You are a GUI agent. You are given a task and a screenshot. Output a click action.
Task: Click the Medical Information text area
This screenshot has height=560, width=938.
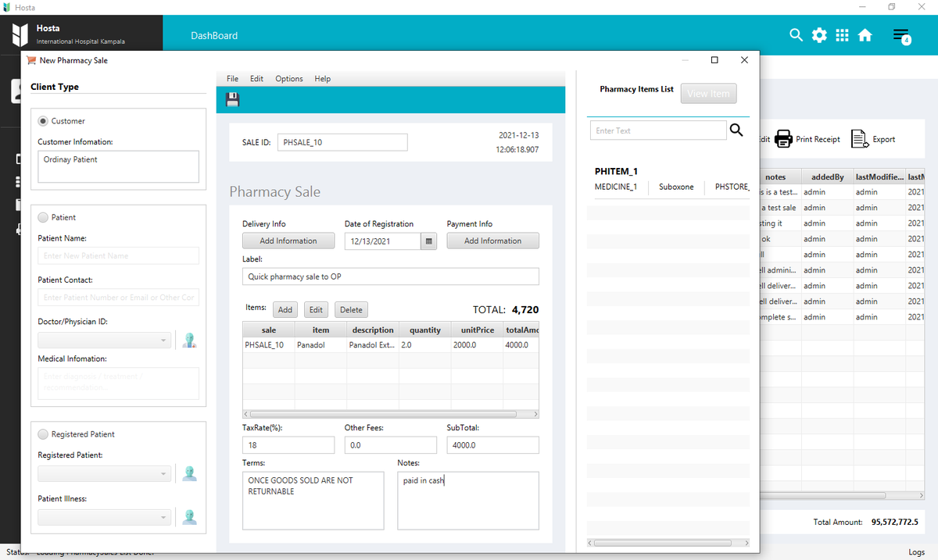click(118, 383)
